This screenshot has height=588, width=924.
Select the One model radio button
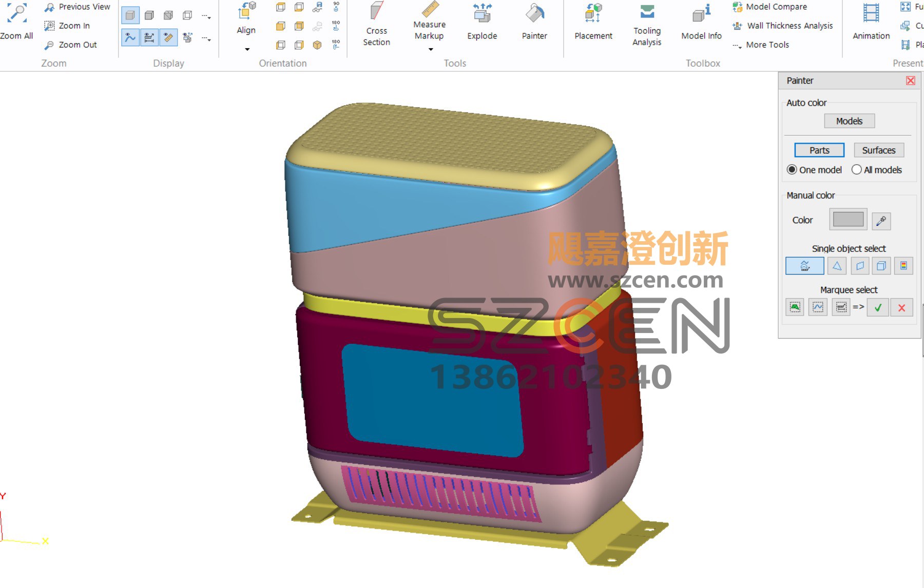click(x=792, y=170)
